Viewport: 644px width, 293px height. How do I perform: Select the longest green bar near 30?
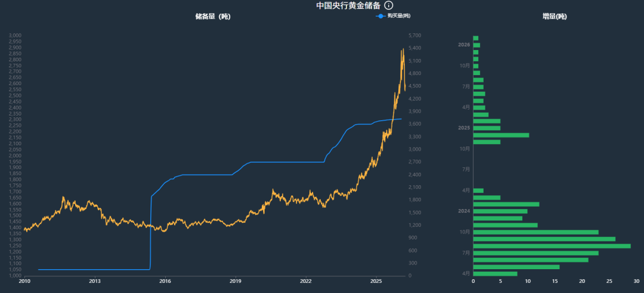(x=552, y=246)
